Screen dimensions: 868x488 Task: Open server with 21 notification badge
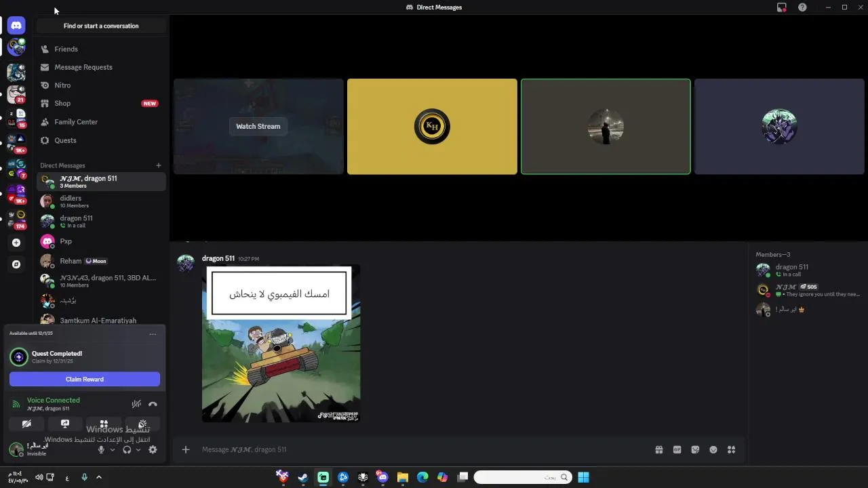point(16,94)
